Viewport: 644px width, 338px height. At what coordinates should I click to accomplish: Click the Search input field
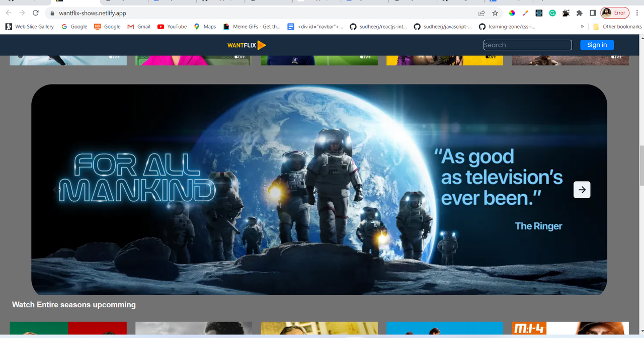527,45
